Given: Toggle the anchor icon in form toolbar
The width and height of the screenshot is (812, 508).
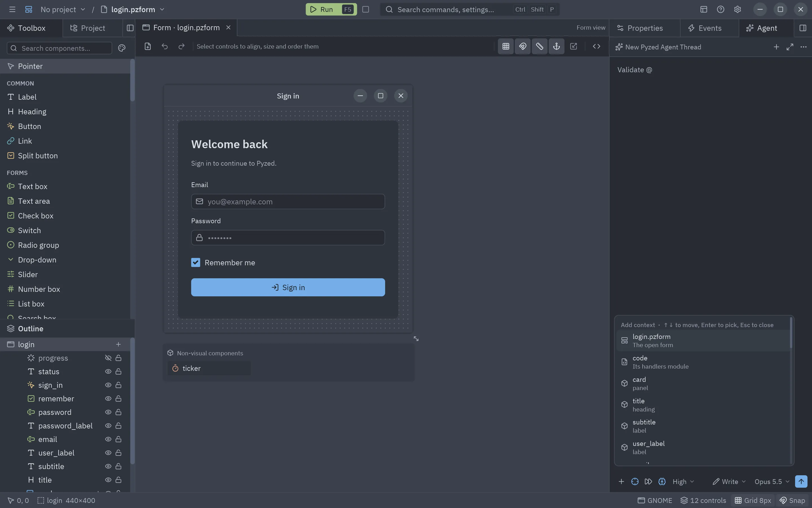Looking at the screenshot, I should tap(556, 46).
